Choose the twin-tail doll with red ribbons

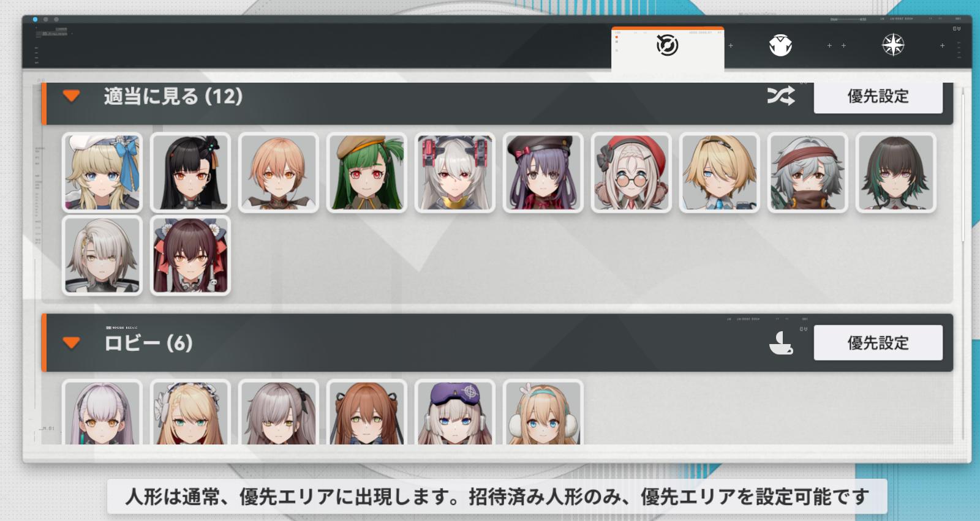[x=190, y=255]
